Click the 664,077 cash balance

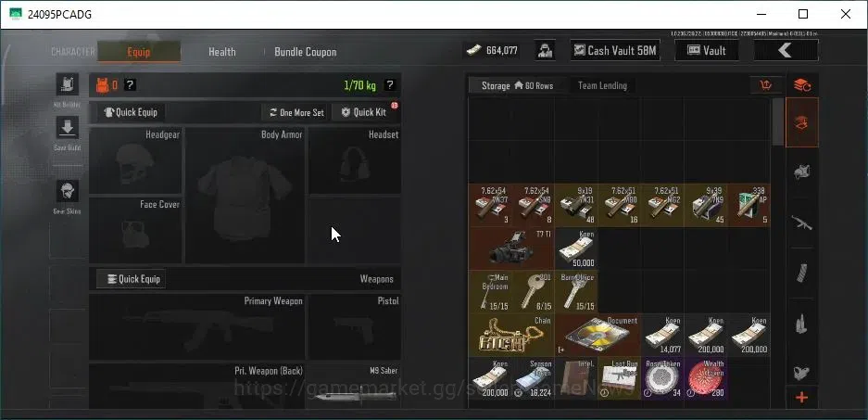pos(492,50)
